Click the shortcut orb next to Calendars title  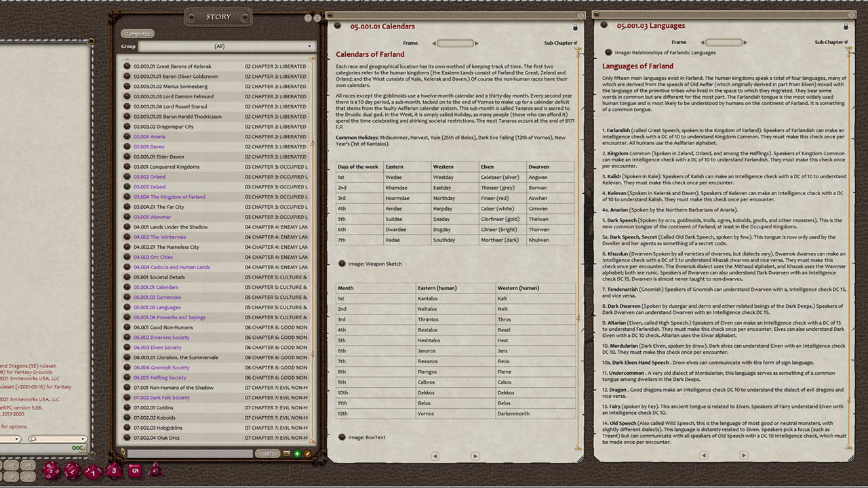pyautogui.click(x=337, y=25)
